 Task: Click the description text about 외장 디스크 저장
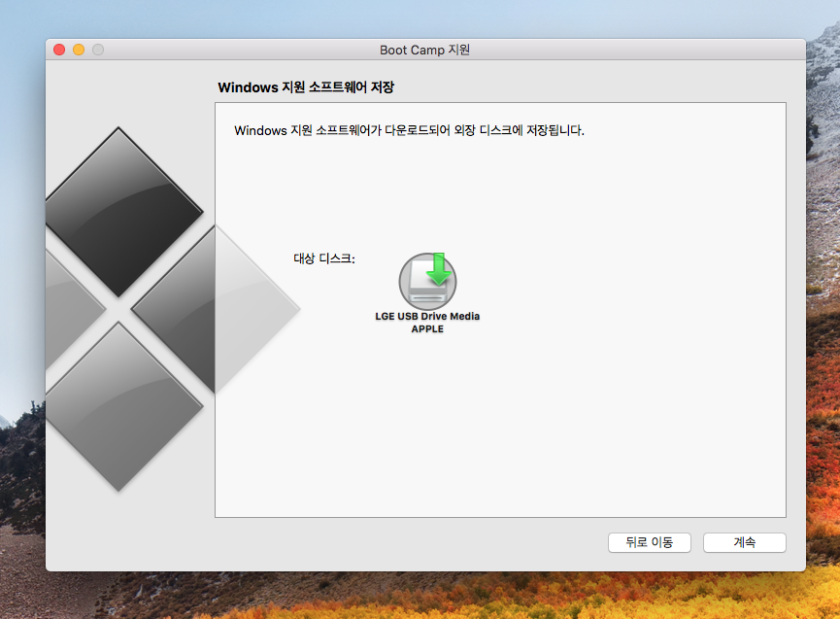pos(409,130)
